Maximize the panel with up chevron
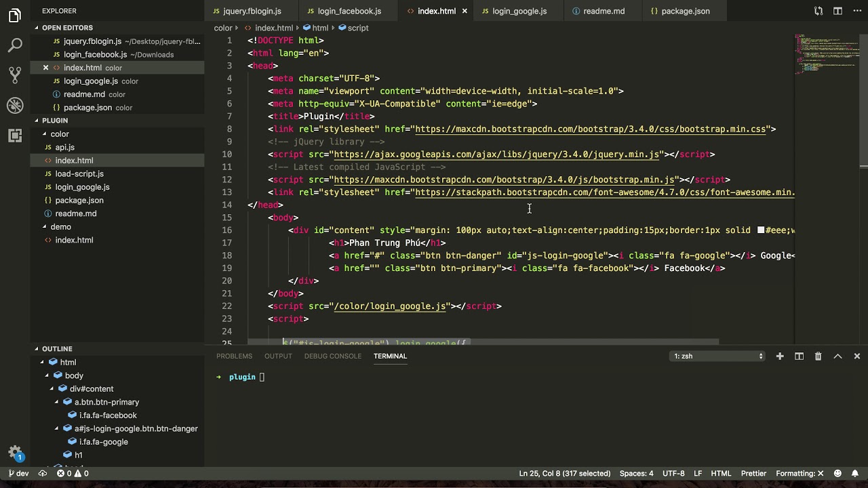The width and height of the screenshot is (868, 488). (x=837, y=356)
